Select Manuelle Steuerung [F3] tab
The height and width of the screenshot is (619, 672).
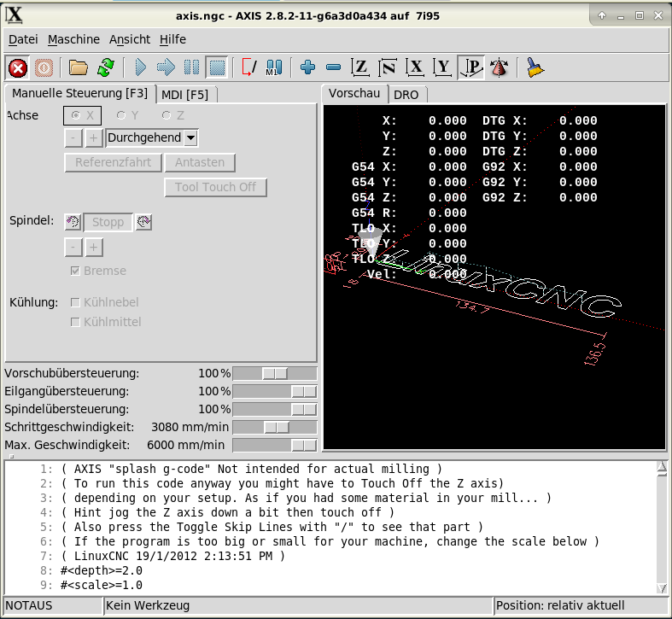click(79, 93)
